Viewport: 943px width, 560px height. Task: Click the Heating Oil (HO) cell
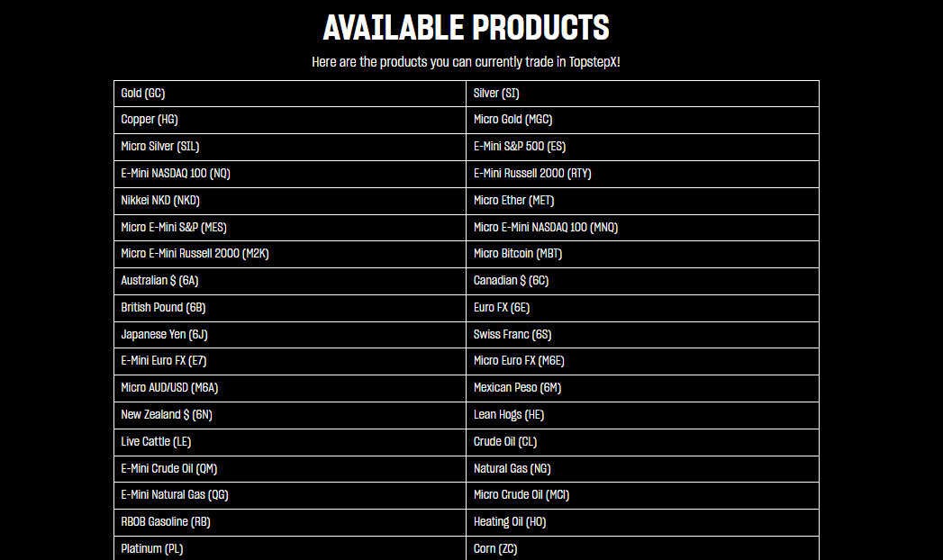point(510,522)
